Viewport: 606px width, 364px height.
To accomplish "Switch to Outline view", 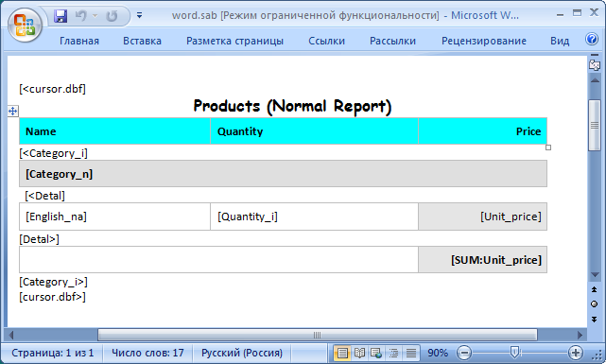I will point(394,353).
